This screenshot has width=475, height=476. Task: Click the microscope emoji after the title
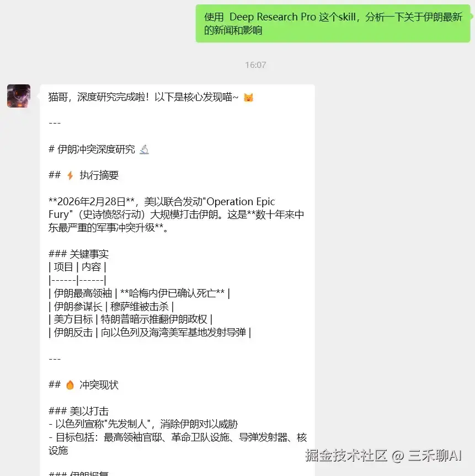tap(144, 149)
